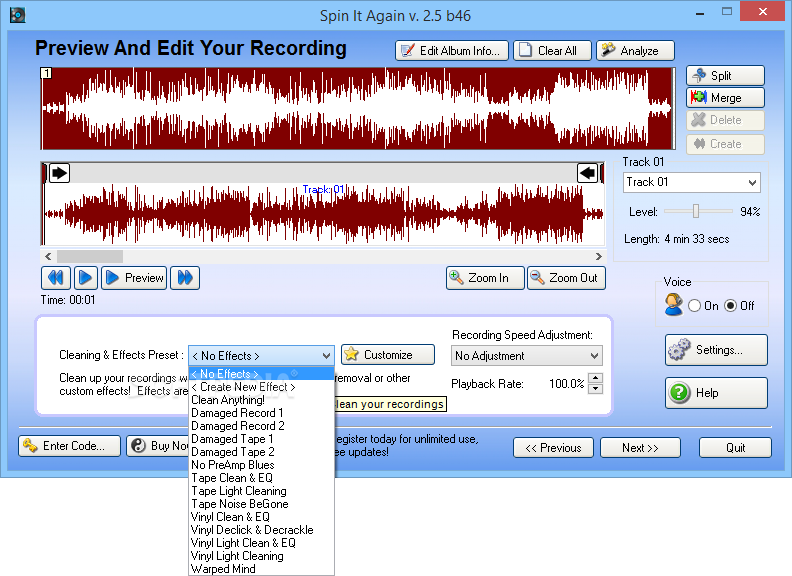Decrease the Playback Rate with down arrow
The height and width of the screenshot is (576, 792).
tap(596, 389)
